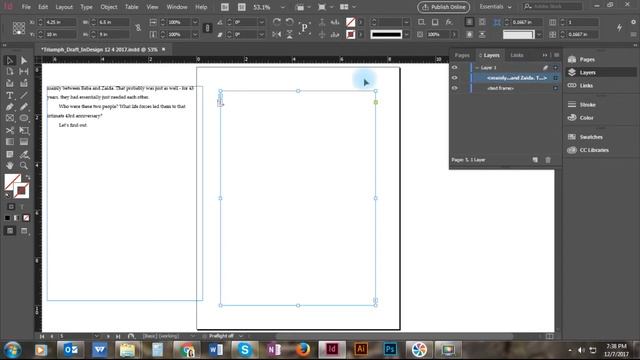Swap fill and stroke arrows

point(27,178)
